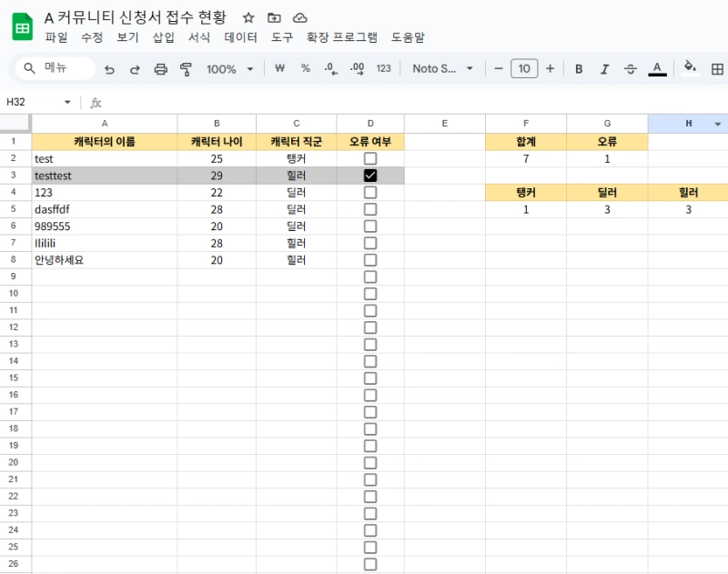Open the 데이터 menu

[x=241, y=37]
